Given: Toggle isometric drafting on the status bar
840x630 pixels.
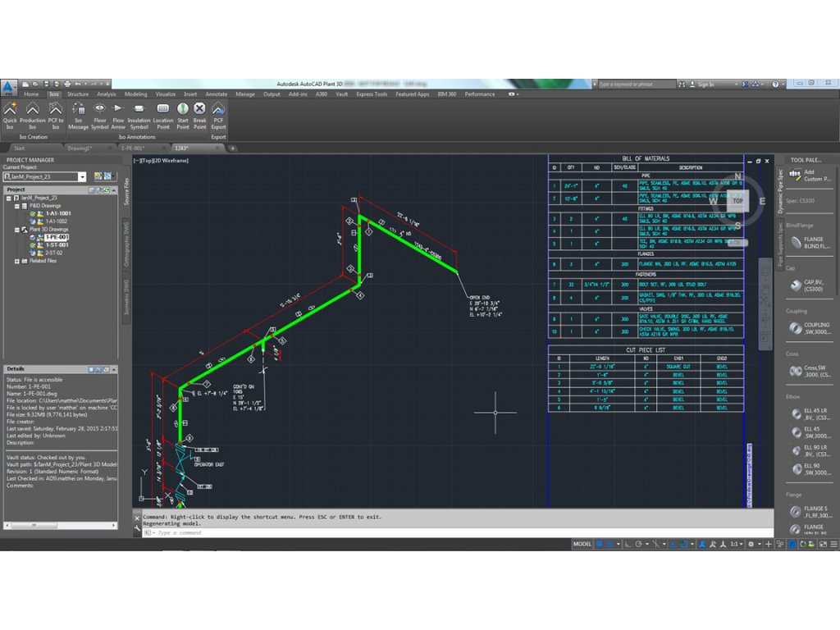Looking at the screenshot, I should (x=655, y=545).
